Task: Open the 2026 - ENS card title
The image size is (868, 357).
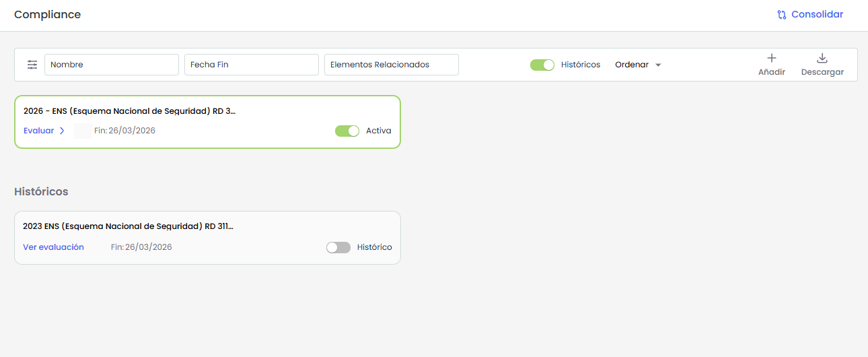Action: (x=129, y=111)
